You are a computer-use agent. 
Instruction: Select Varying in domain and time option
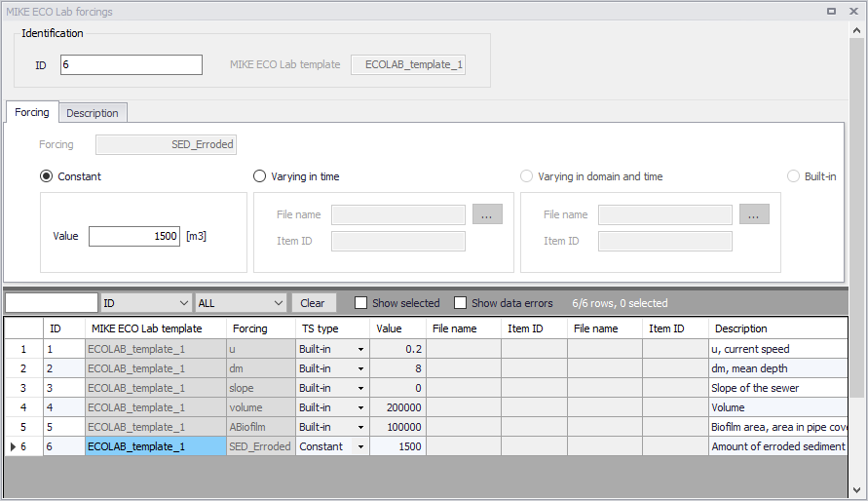tap(526, 176)
